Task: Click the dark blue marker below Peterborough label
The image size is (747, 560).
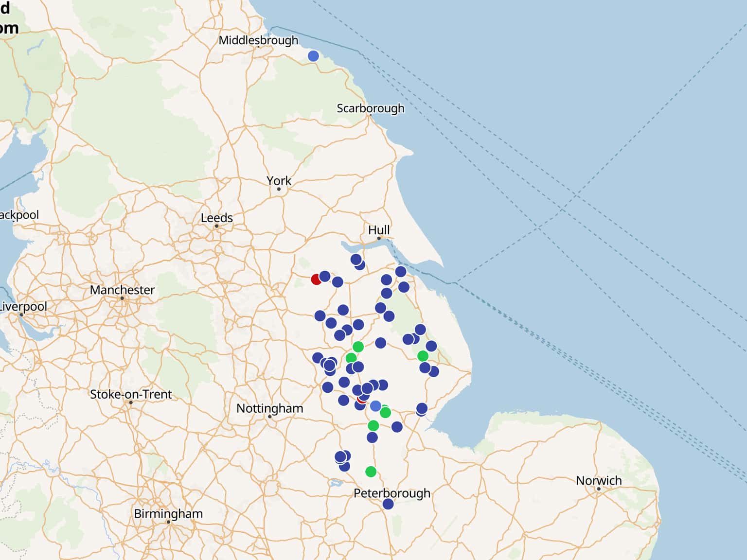Action: (388, 504)
